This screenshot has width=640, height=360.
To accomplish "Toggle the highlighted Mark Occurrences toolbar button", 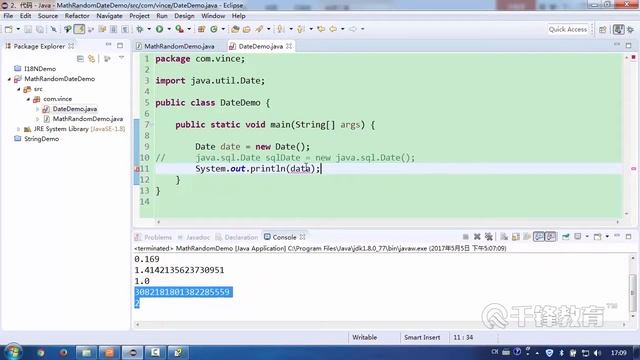I will click(79, 29).
